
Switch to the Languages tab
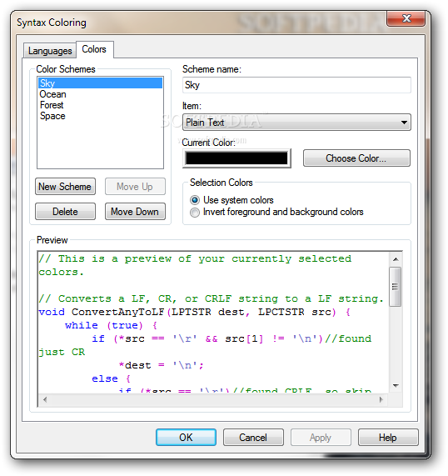pyautogui.click(x=50, y=50)
